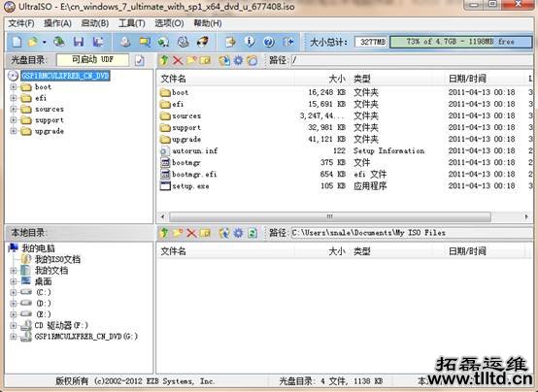Image resolution: width=538 pixels, height=392 pixels.
Task: Click the Open CD/DVD disc icon in main toolbar
Action: click(59, 42)
